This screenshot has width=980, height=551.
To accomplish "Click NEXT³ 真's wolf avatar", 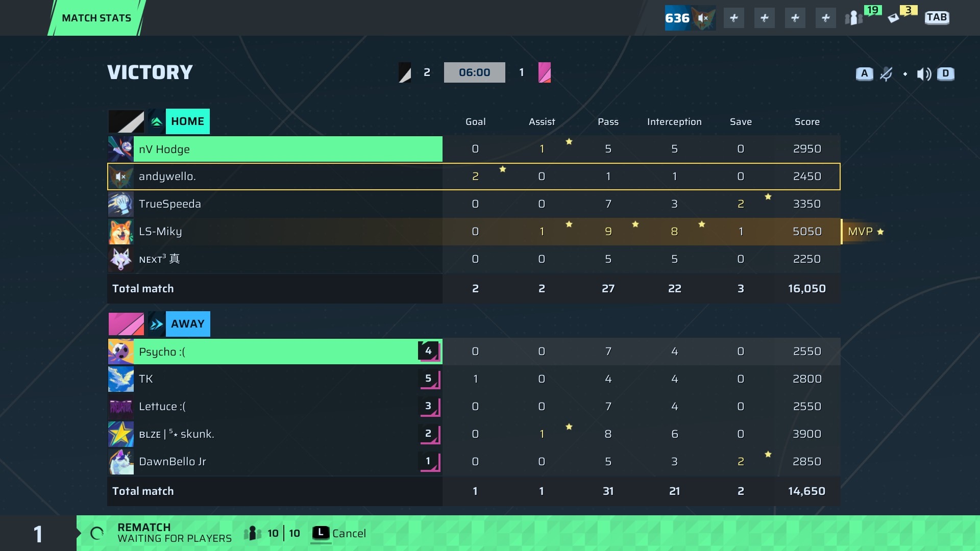I will (x=121, y=259).
